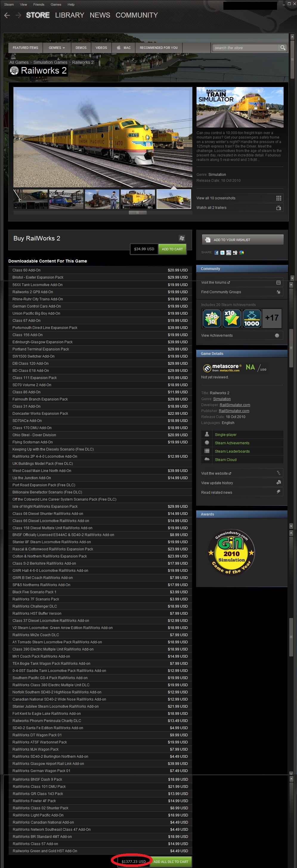Click the Windows platform icon in Buy RailWorks 2
The image size is (297, 868).
182,238
